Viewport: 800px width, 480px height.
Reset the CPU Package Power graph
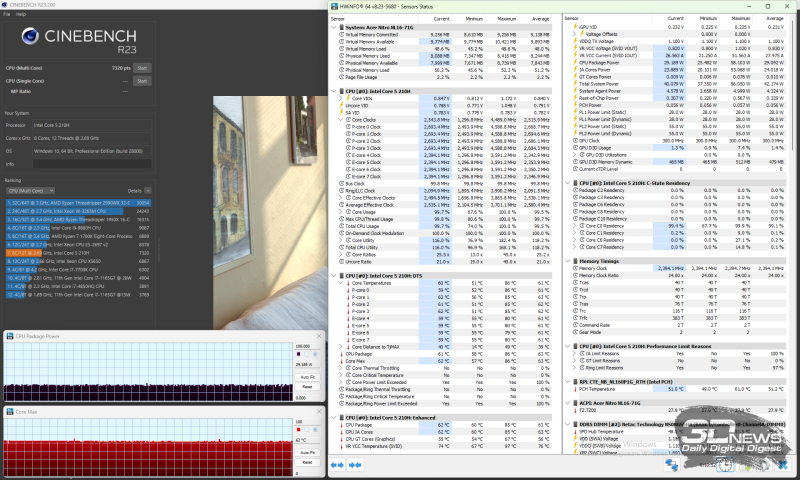pyautogui.click(x=308, y=387)
